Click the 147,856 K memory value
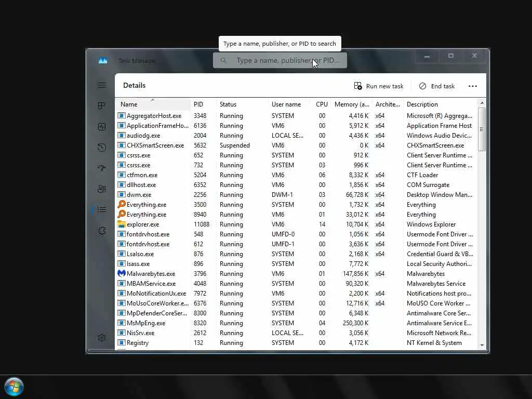Viewport: 532px width, 399px height. coord(355,273)
